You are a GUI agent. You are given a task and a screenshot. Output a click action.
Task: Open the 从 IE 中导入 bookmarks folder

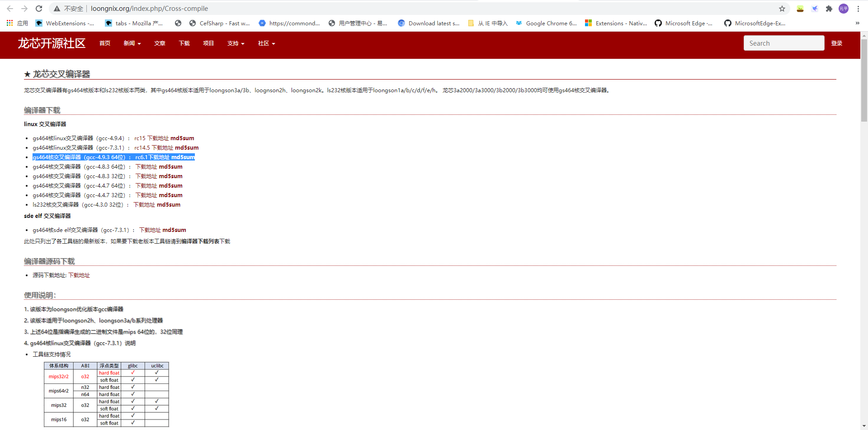tap(488, 23)
